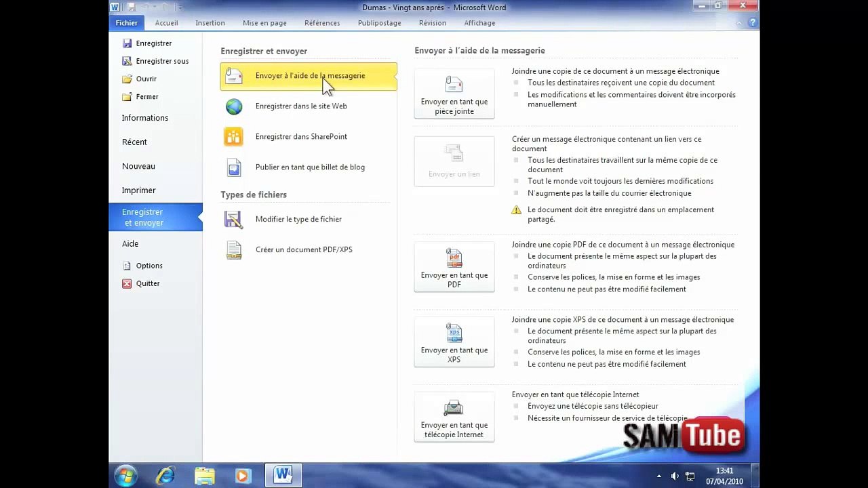This screenshot has width=868, height=488.
Task: Click the Word taskbar button
Action: (283, 476)
